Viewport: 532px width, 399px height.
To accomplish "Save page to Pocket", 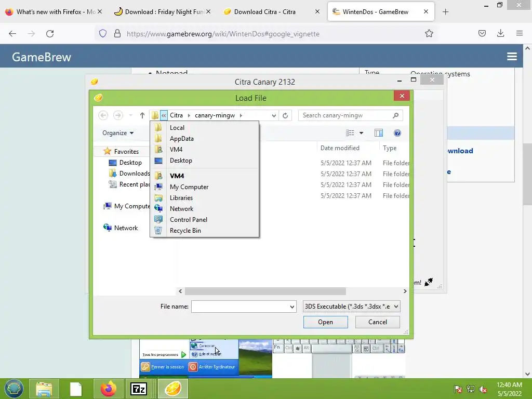I will (482, 33).
